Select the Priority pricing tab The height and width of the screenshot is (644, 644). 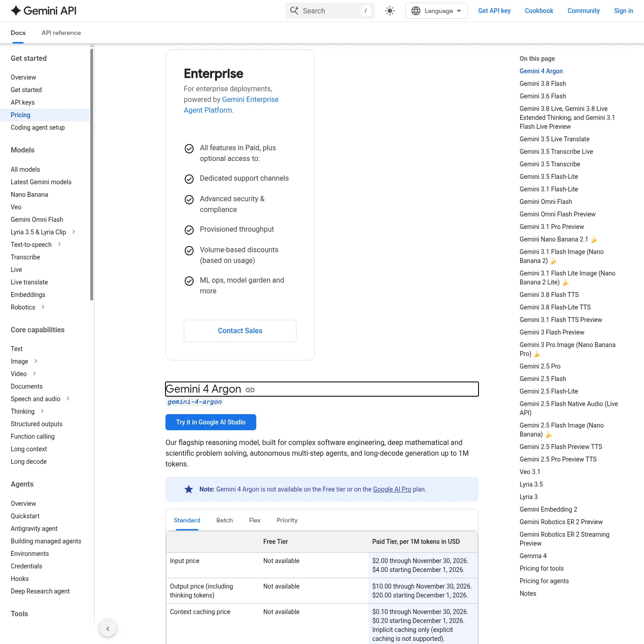click(x=287, y=520)
